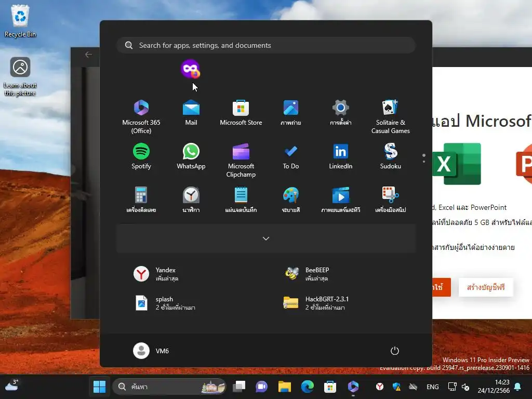
Task: Open network and volume quick settings
Action: [x=459, y=387]
